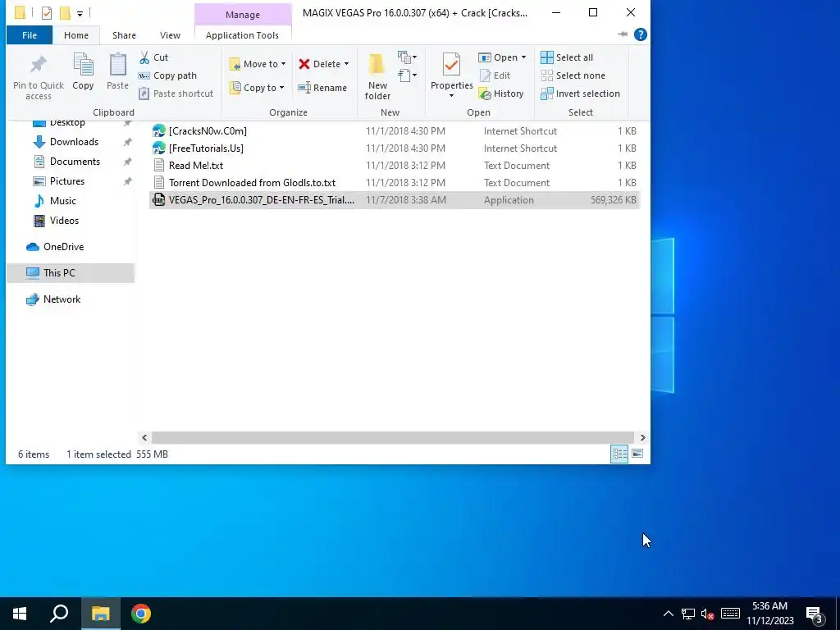The image size is (840, 630).
Task: Switch to the View ribbon tab
Action: click(x=170, y=35)
